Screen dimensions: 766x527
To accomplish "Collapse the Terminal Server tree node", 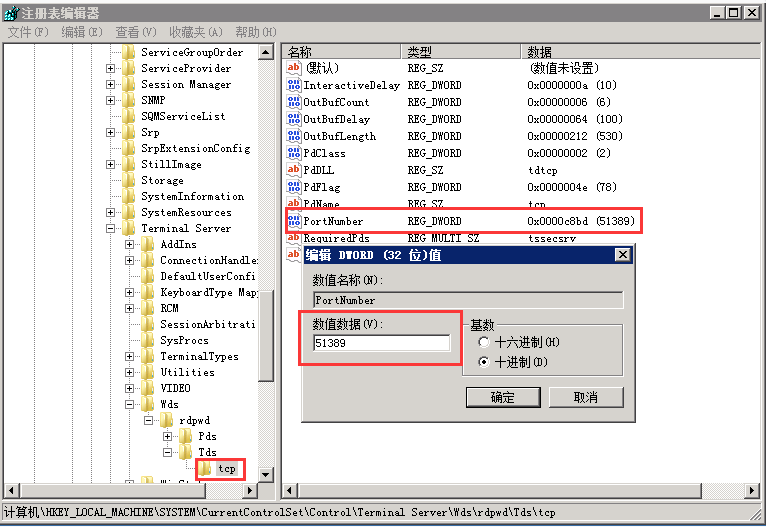I will click(111, 228).
